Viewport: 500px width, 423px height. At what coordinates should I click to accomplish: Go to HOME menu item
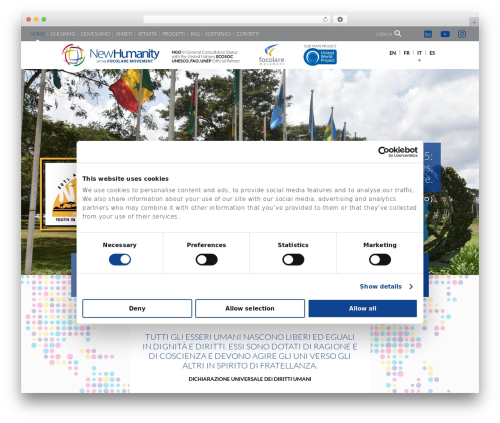(x=37, y=34)
